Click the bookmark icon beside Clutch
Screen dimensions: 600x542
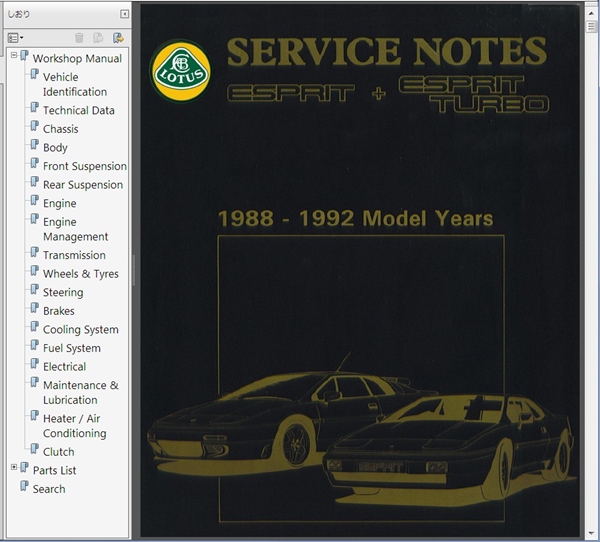(34, 449)
